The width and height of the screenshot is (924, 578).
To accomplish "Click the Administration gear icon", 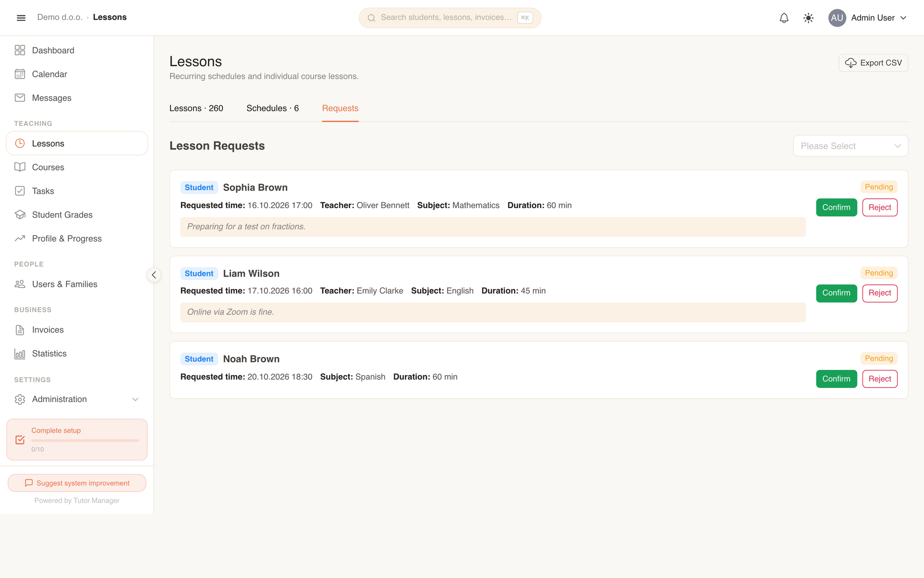I will tap(20, 399).
